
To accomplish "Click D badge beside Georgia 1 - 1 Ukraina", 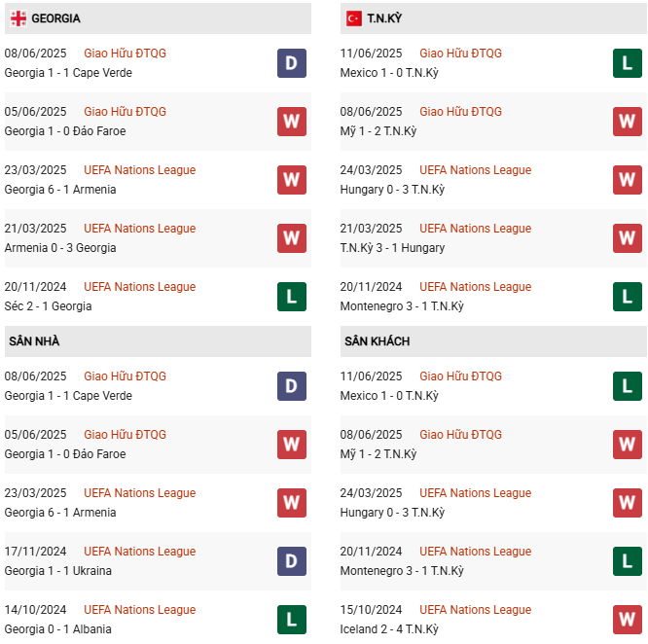I will pos(291,561).
